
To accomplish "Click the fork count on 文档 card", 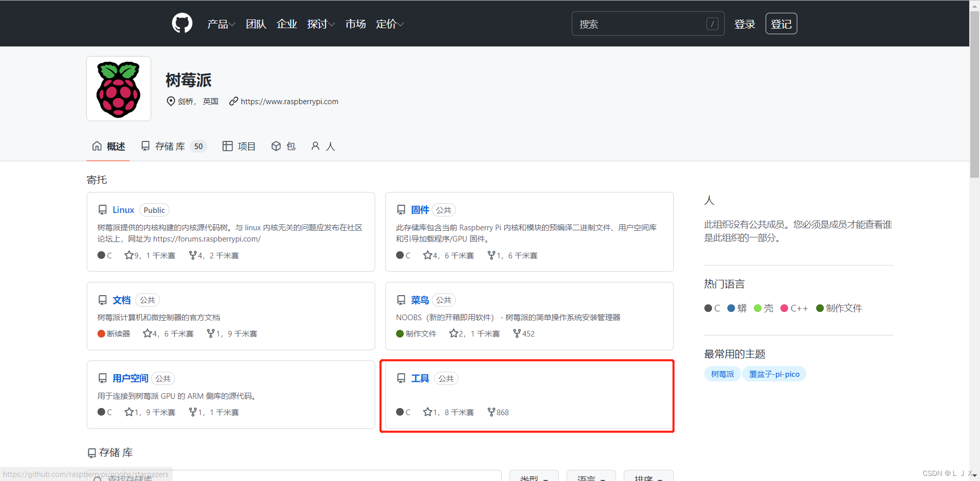I will [232, 334].
